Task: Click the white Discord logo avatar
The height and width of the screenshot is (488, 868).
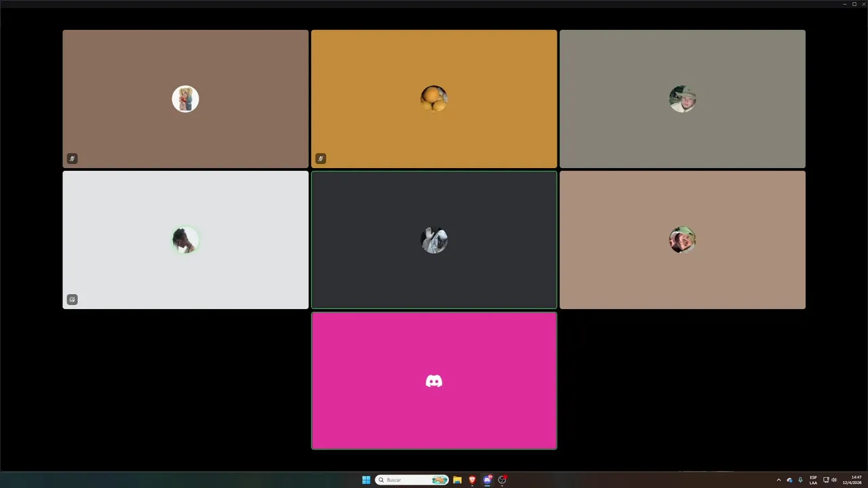Action: [x=434, y=381]
